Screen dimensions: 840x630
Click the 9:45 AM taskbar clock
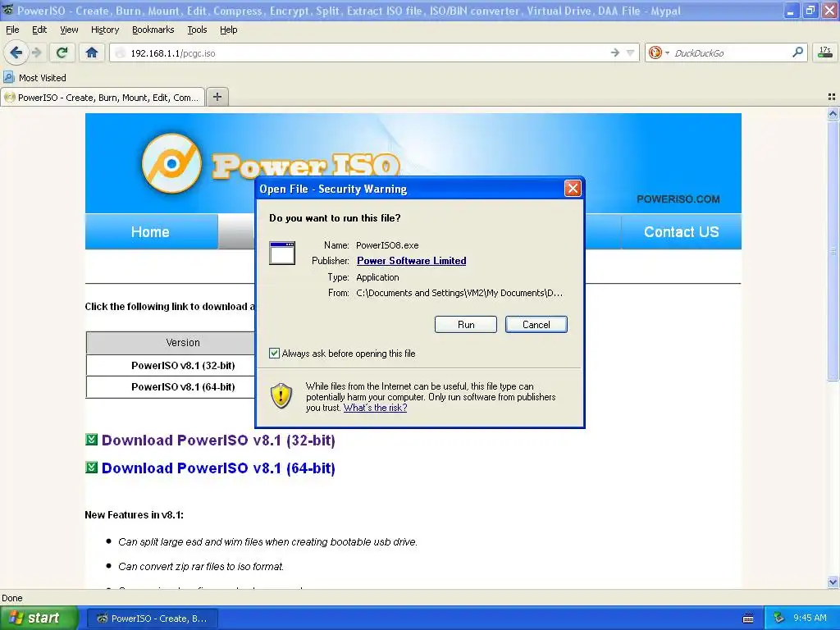pos(810,619)
